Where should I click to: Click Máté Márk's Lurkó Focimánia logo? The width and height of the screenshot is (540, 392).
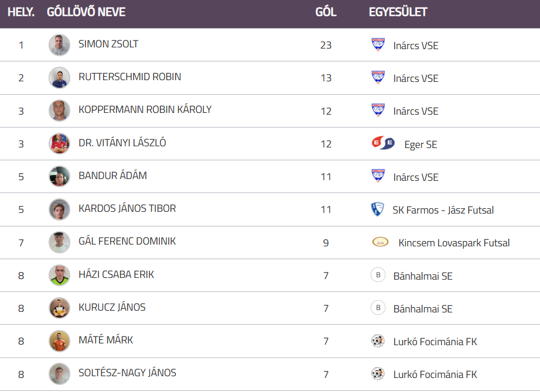(x=378, y=341)
